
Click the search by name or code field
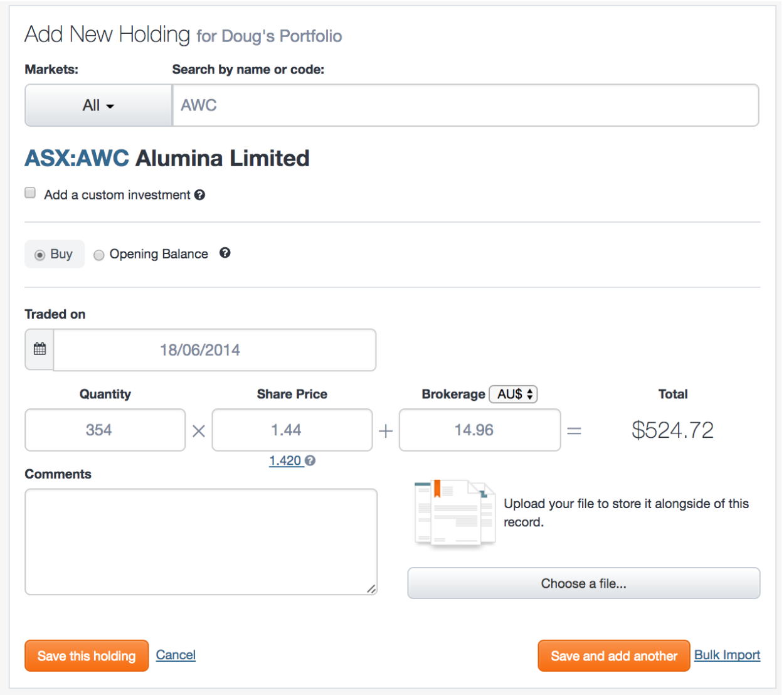coord(465,105)
